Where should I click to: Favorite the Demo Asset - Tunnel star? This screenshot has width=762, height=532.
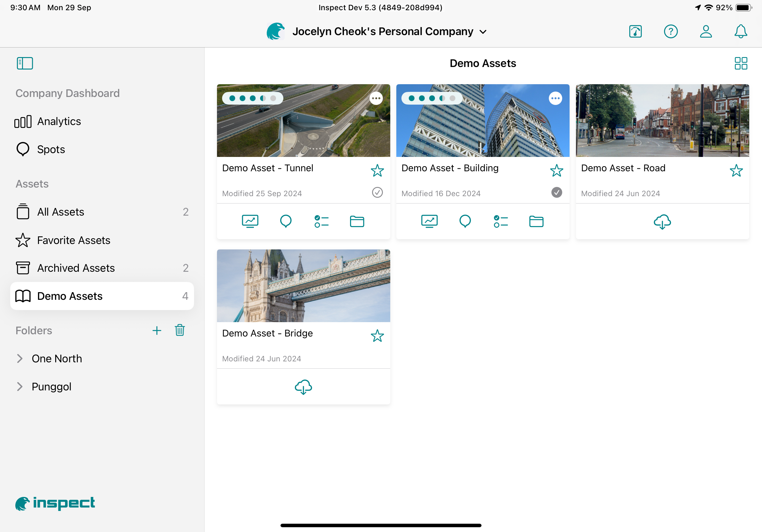point(377,171)
